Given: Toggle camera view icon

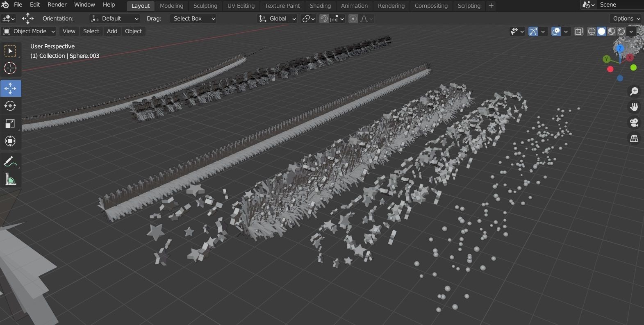Looking at the screenshot, I should 634,123.
